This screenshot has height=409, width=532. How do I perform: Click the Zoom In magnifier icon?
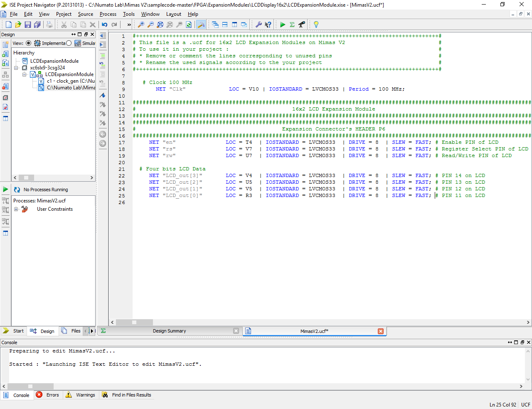[x=141, y=25]
